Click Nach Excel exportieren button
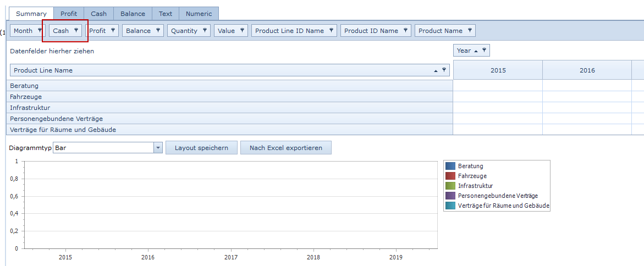Viewport: 644px width, 266px height. tap(285, 148)
